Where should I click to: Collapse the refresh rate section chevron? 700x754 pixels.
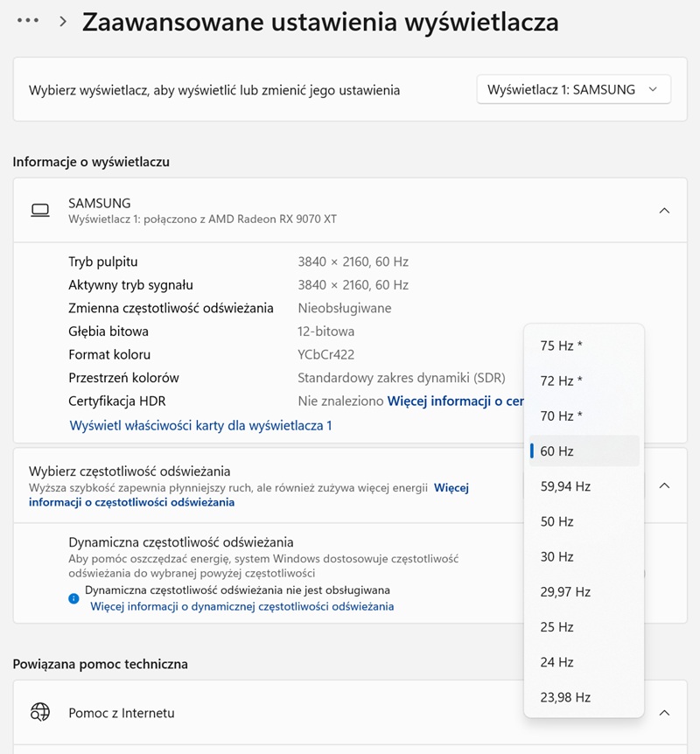point(664,485)
